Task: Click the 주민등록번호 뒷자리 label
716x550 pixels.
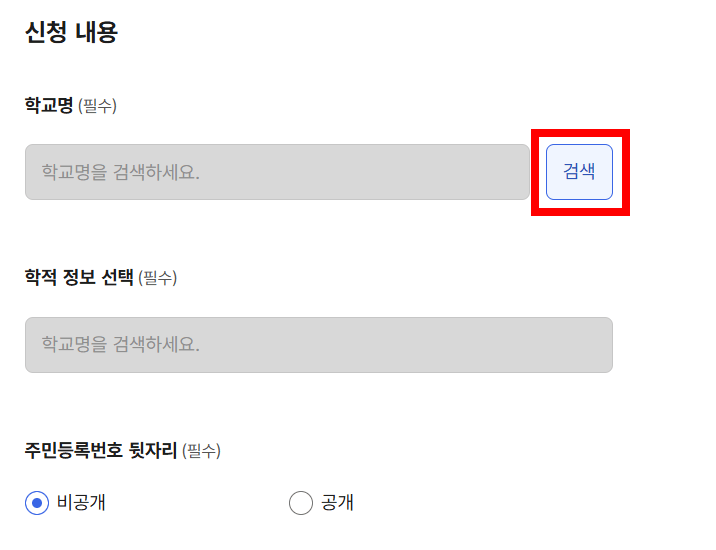Action: click(101, 451)
